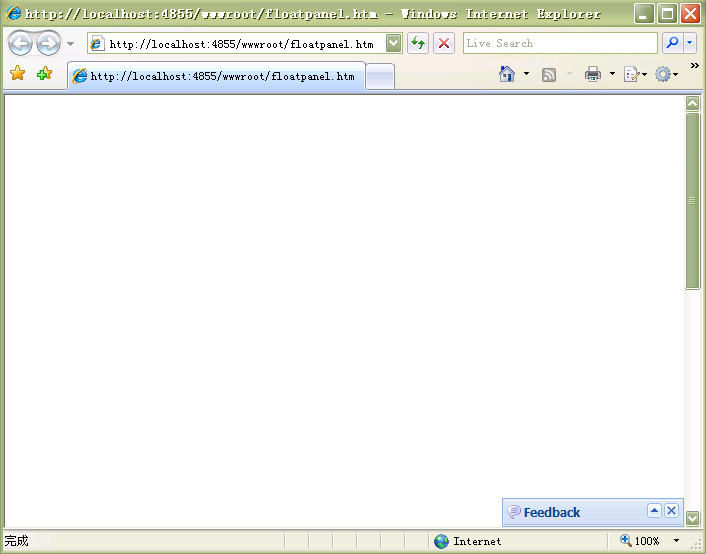Viewport: 706px width, 554px height.
Task: Click the RSS feeds icon
Action: coord(549,74)
